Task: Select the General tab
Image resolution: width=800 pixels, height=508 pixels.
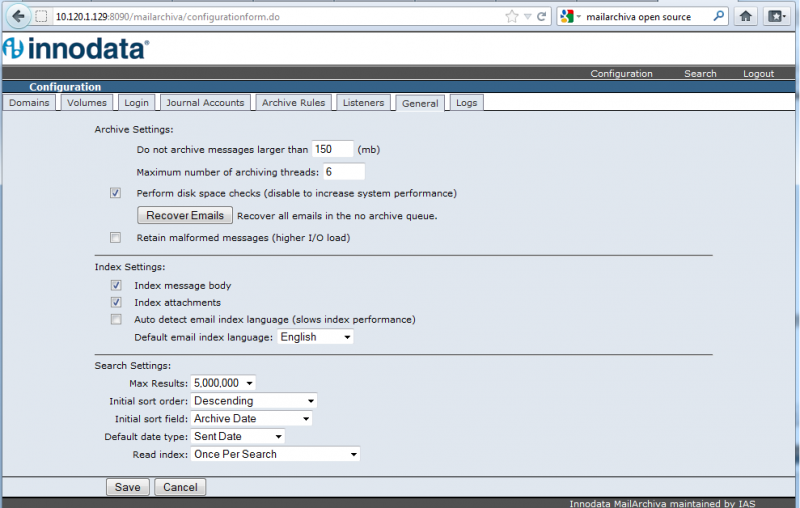Action: click(x=420, y=103)
